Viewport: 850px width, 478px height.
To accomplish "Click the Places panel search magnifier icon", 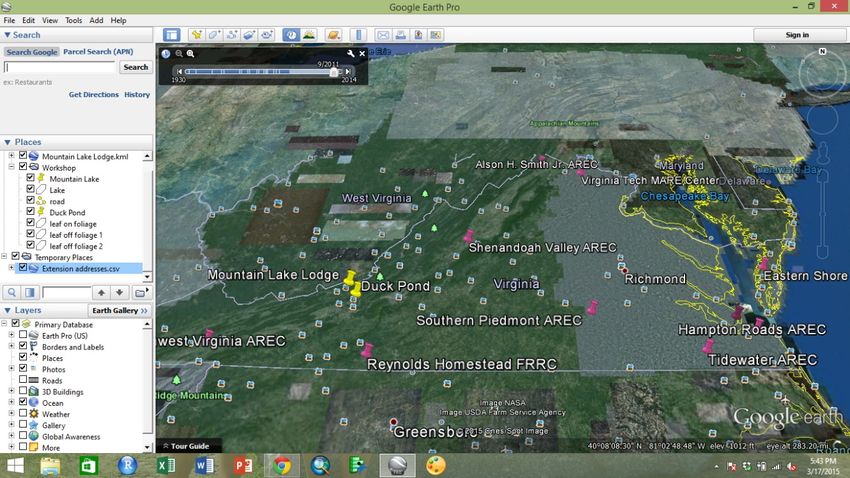I will pos(12,293).
